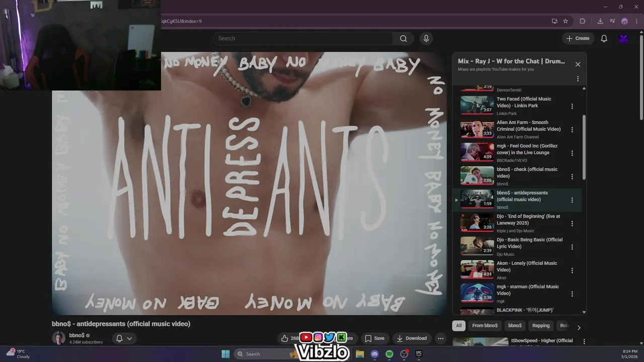Click the install app icon in address bar
This screenshot has height=362, width=644.
pyautogui.click(x=554, y=21)
